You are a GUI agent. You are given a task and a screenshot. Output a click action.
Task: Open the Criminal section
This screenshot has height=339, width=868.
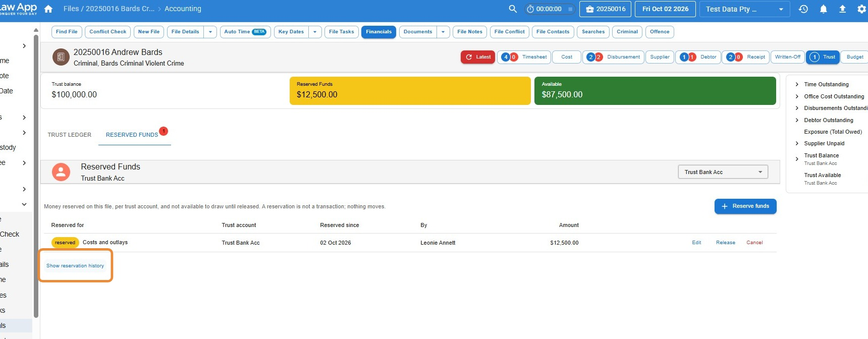click(627, 32)
